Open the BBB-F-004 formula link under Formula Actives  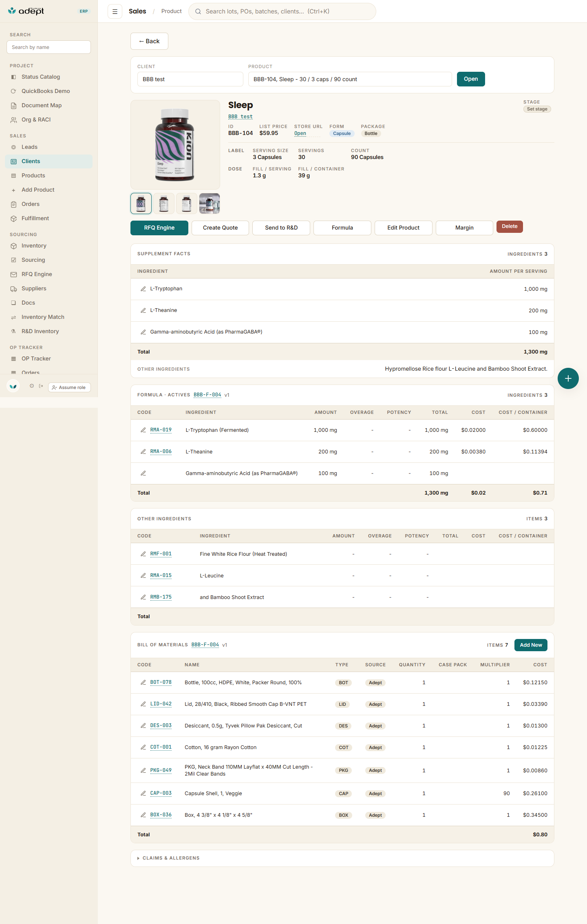(207, 395)
